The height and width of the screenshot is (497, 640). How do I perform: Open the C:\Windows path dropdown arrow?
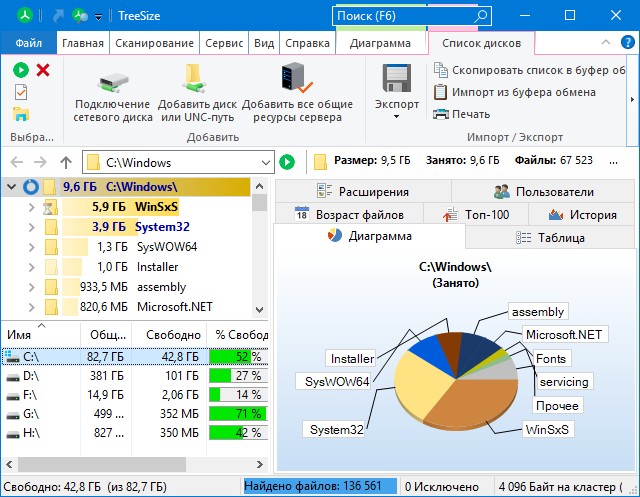click(264, 162)
